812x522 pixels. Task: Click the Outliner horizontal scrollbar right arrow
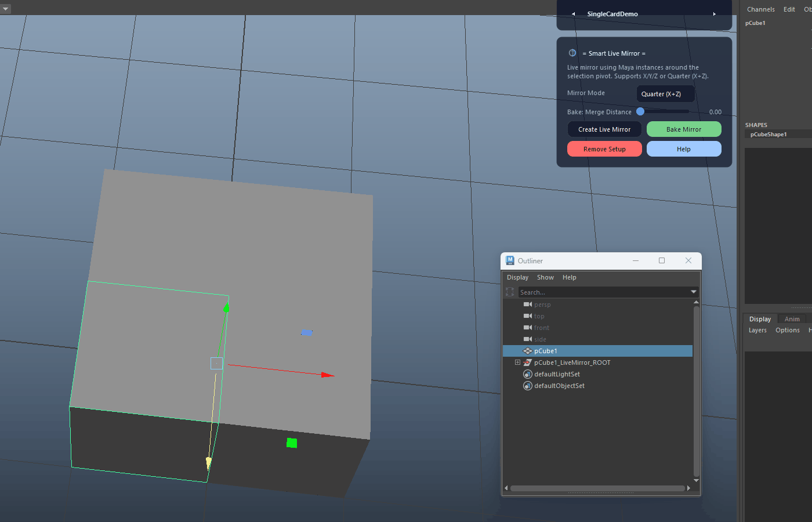tap(688, 488)
